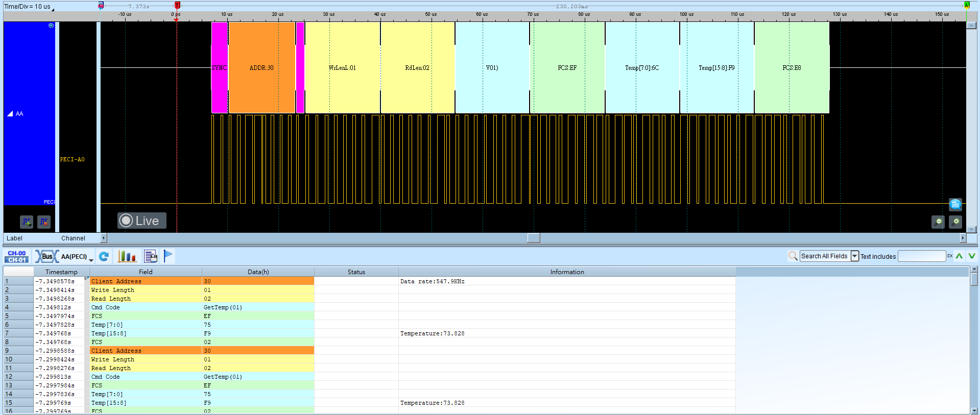Click the Channel column header

(x=73, y=238)
